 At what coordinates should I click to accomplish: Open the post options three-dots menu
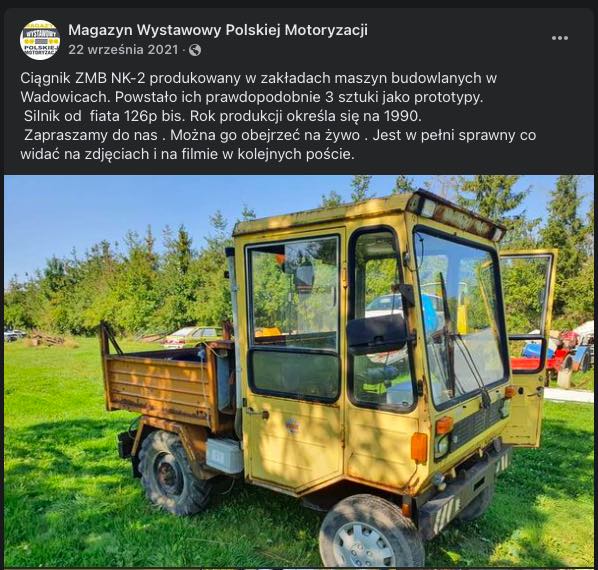(x=559, y=38)
